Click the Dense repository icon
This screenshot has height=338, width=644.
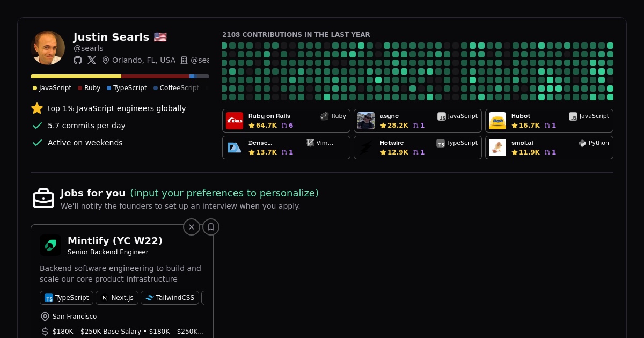(235, 148)
